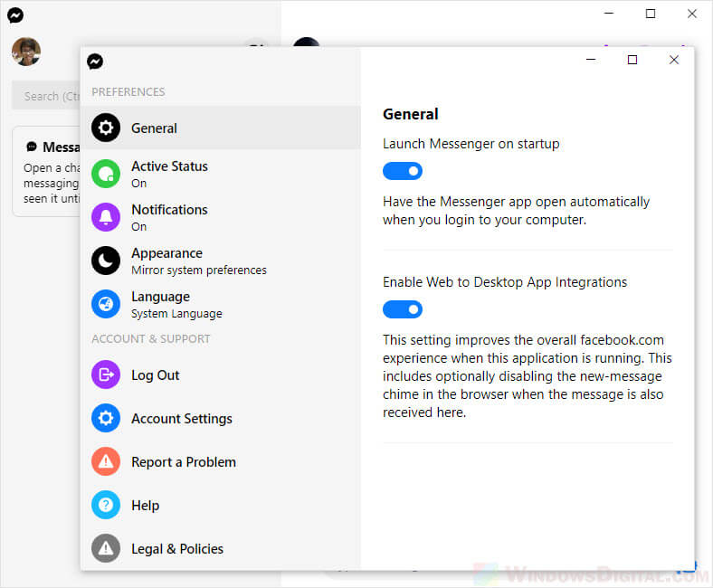This screenshot has height=588, width=713.
Task: Close the main Messenger window
Action: (x=691, y=14)
